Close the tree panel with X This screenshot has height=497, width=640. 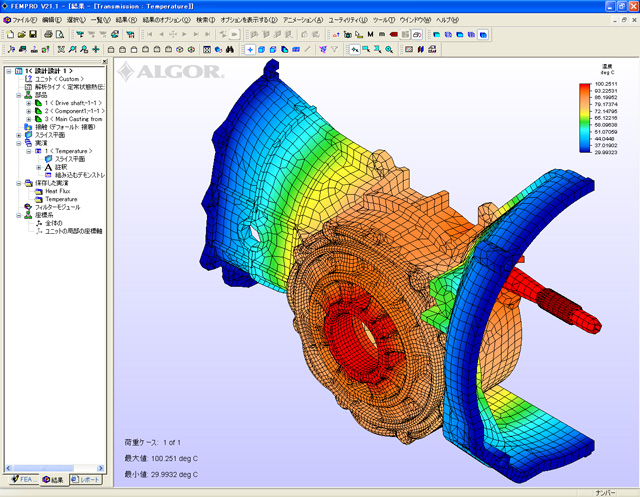[x=104, y=62]
